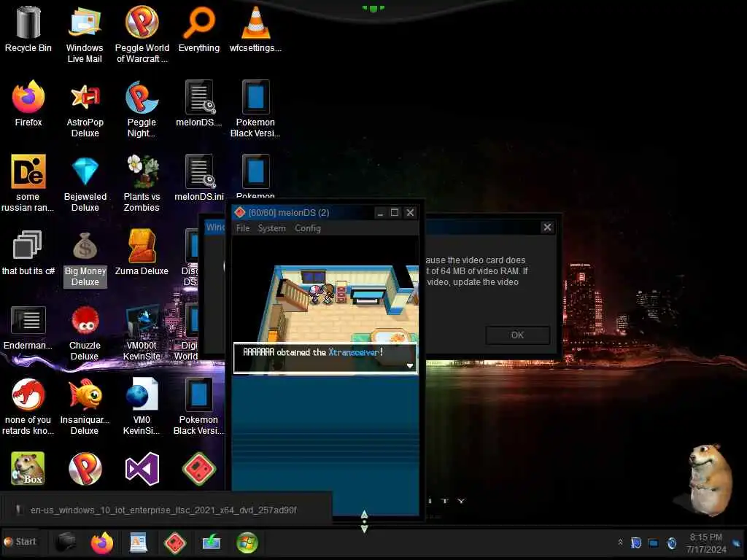This screenshot has width=747, height=560.
Task: Open the clock showing 8:15 PM
Action: click(705, 542)
